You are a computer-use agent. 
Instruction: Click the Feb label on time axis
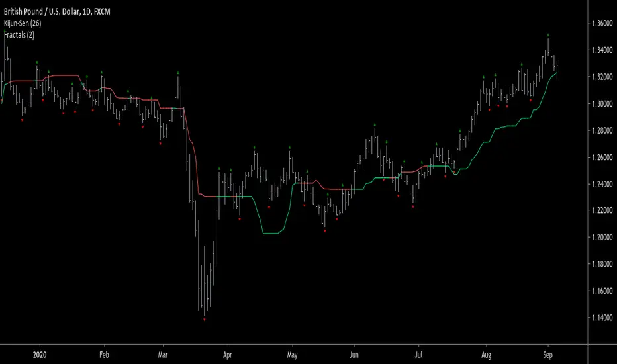click(x=104, y=355)
